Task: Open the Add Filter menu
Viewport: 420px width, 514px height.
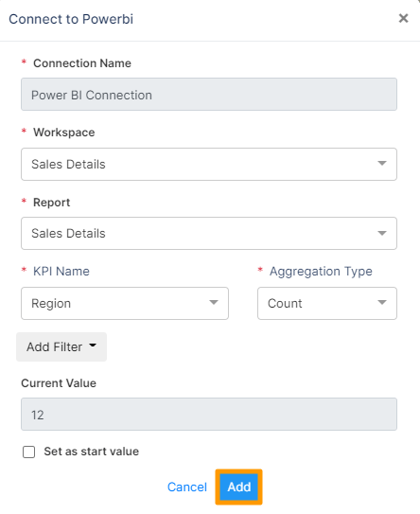Action: (61, 346)
